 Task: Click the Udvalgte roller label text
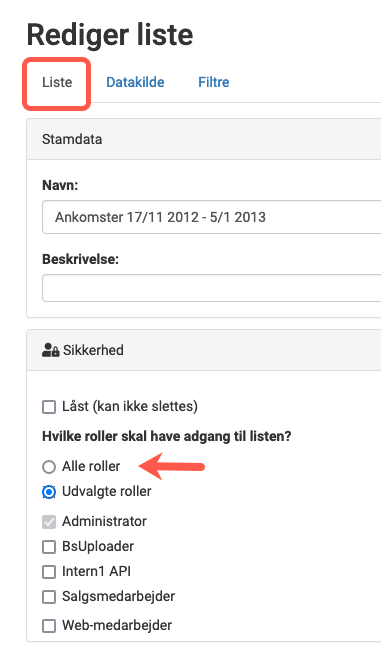click(x=107, y=491)
